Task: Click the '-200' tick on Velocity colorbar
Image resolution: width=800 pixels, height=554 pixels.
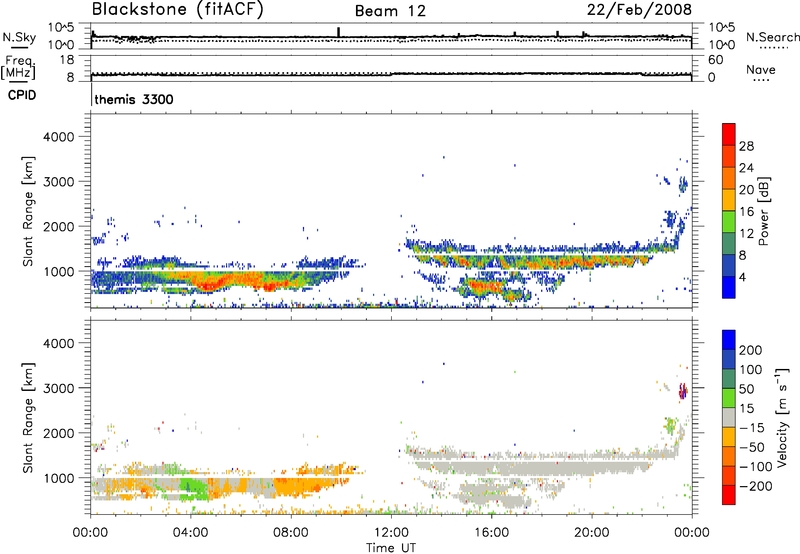Action: [755, 487]
